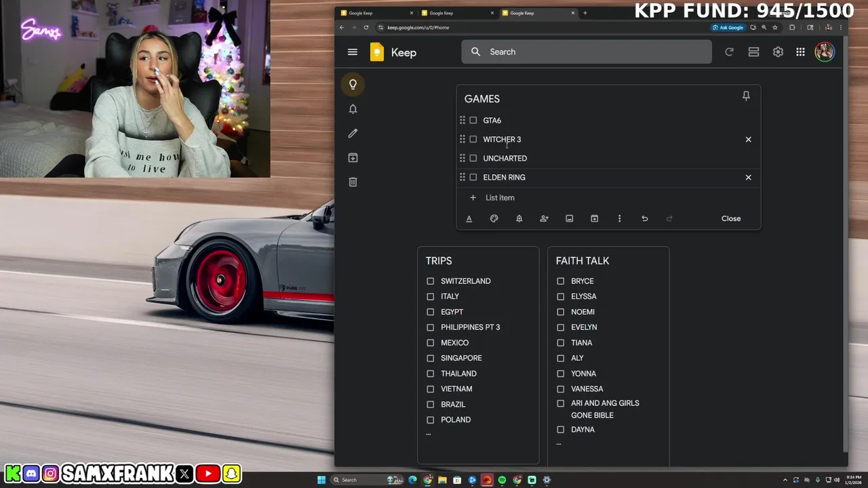Screen dimensions: 868x488
Task: Tick the SWITZERLAND checkbox in TRIPS
Action: click(430, 281)
